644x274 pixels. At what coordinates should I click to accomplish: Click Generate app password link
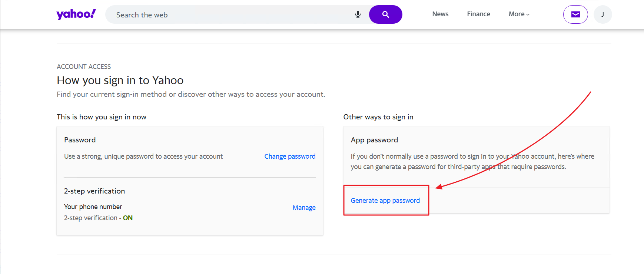click(x=385, y=201)
